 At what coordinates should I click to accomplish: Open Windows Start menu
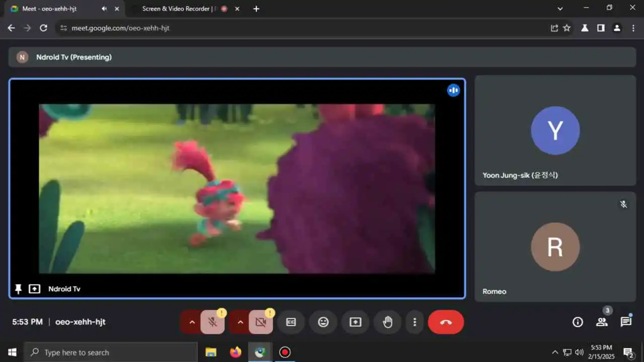click(x=12, y=352)
